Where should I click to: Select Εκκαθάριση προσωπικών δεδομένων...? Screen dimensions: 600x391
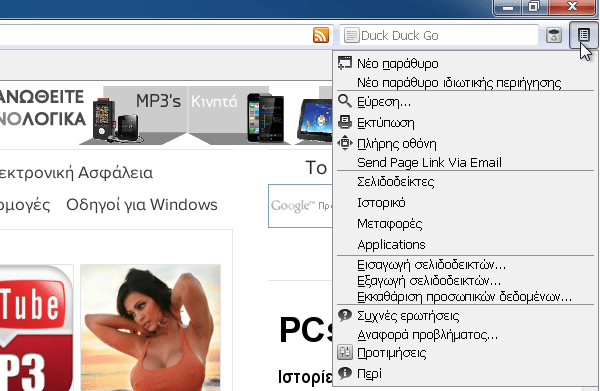(x=465, y=297)
